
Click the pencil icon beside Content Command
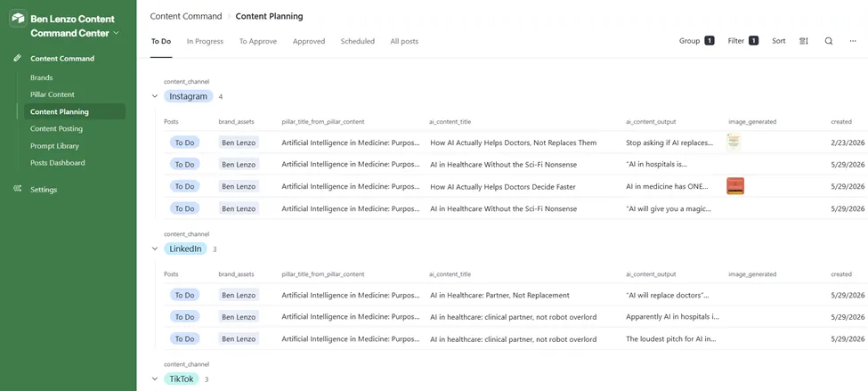coord(17,58)
